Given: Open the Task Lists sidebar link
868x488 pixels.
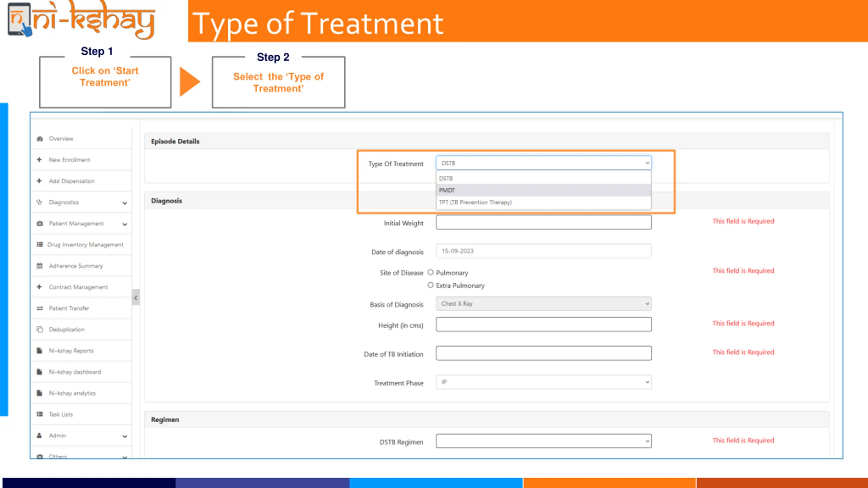Looking at the screenshot, I should 61,414.
